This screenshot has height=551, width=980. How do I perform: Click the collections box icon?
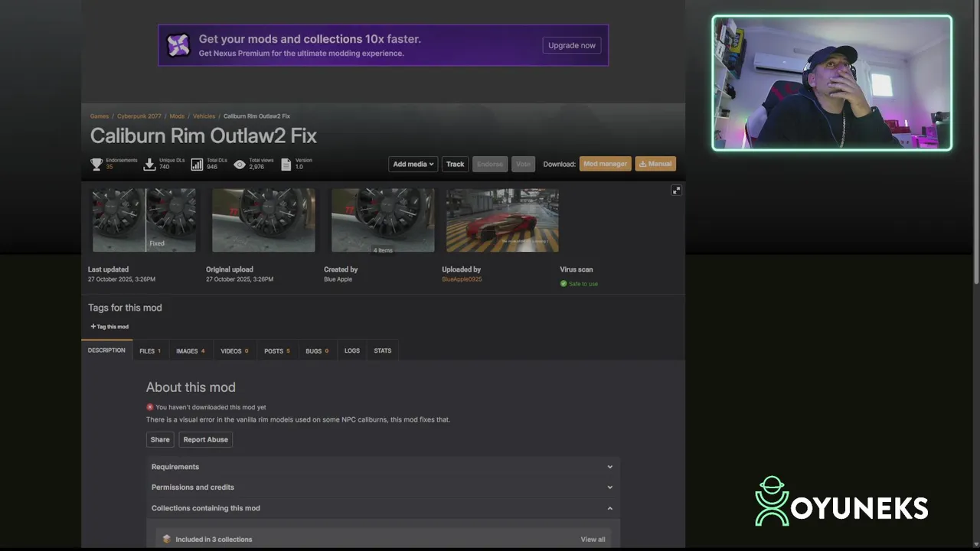point(167,539)
